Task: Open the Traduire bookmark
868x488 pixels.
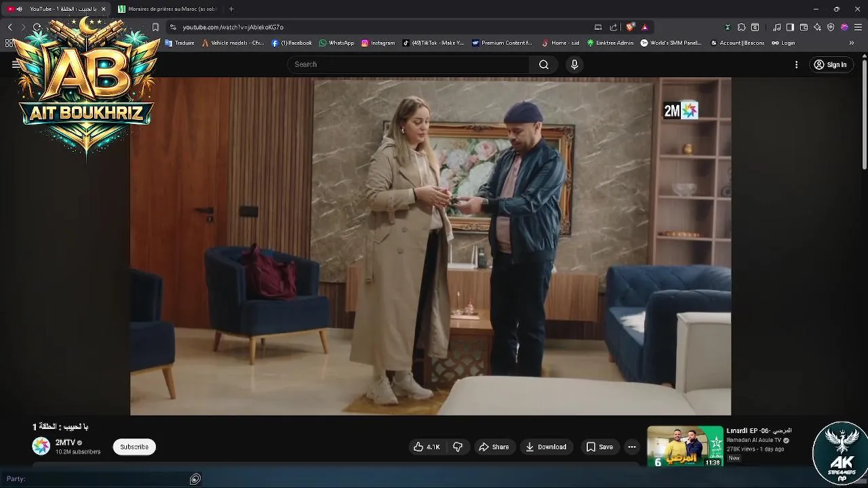Action: [180, 43]
